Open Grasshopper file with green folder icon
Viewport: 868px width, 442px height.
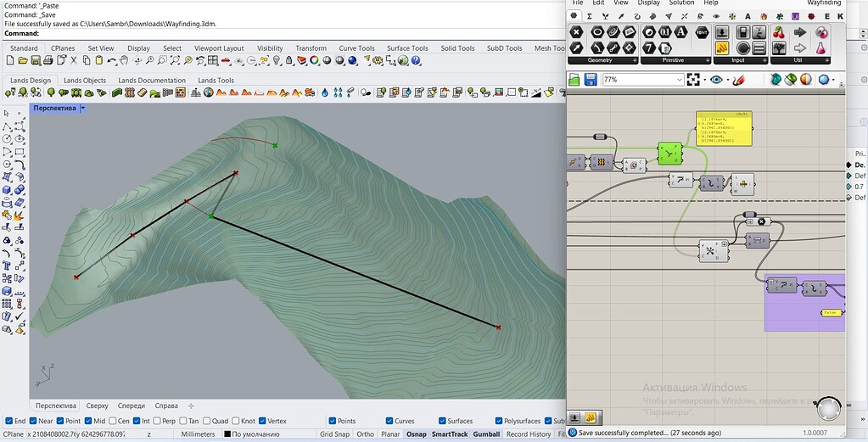click(574, 80)
